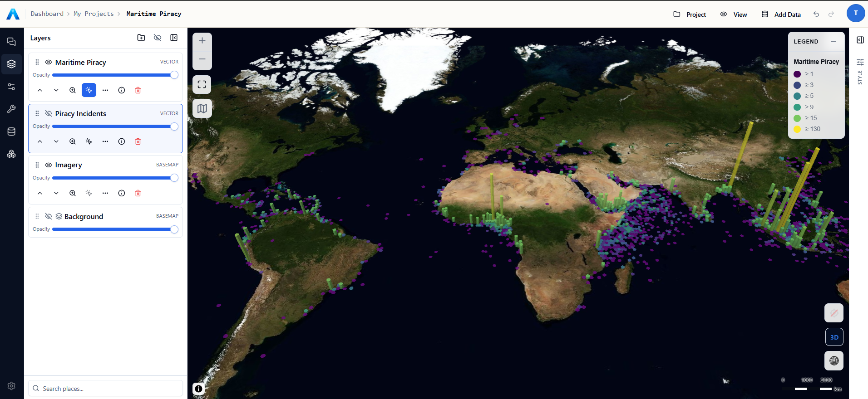
Task: Toggle interactivity cursor for Piracy Incidents
Action: coord(89,141)
